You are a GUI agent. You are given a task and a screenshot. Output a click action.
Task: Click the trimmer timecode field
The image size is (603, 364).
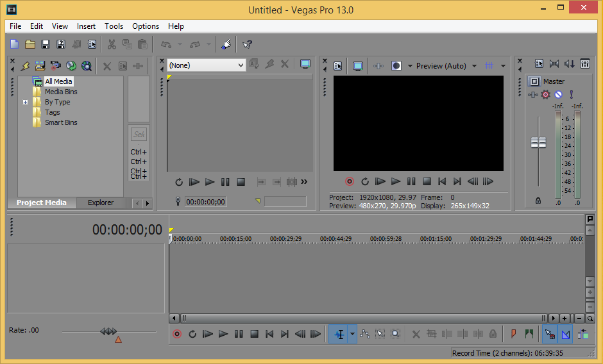pyautogui.click(x=206, y=202)
